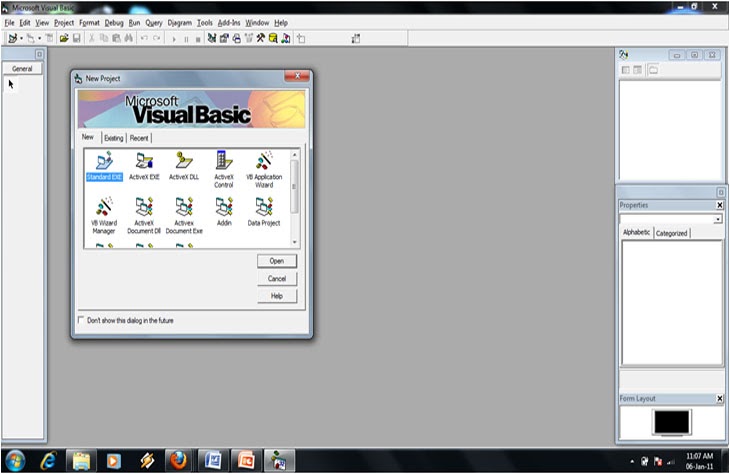The image size is (730, 474).
Task: Select ActiveX Document Dll project type
Action: 144,216
